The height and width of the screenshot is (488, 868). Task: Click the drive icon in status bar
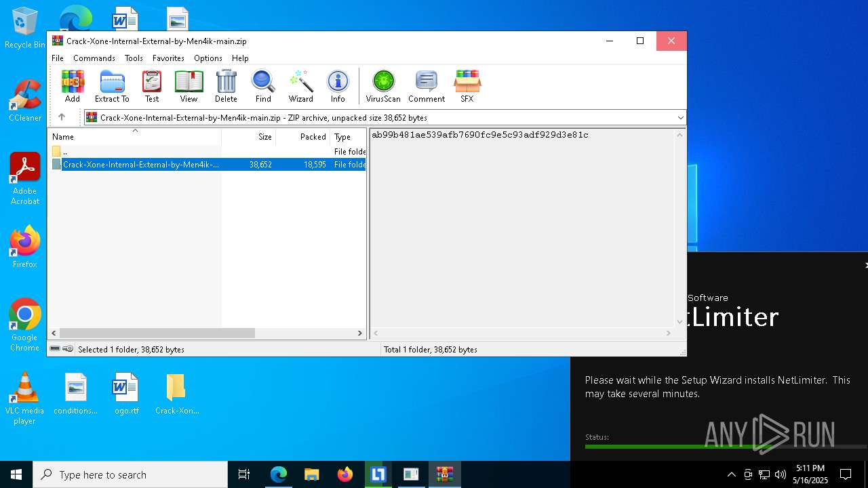pos(55,349)
